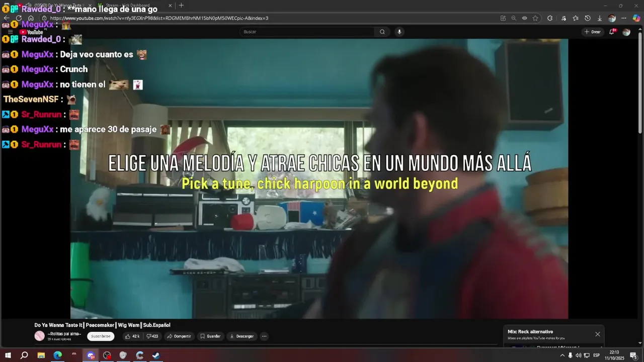Viewport: 644px width, 362px height.
Task: Open Windows taskbar search
Action: click(24, 355)
